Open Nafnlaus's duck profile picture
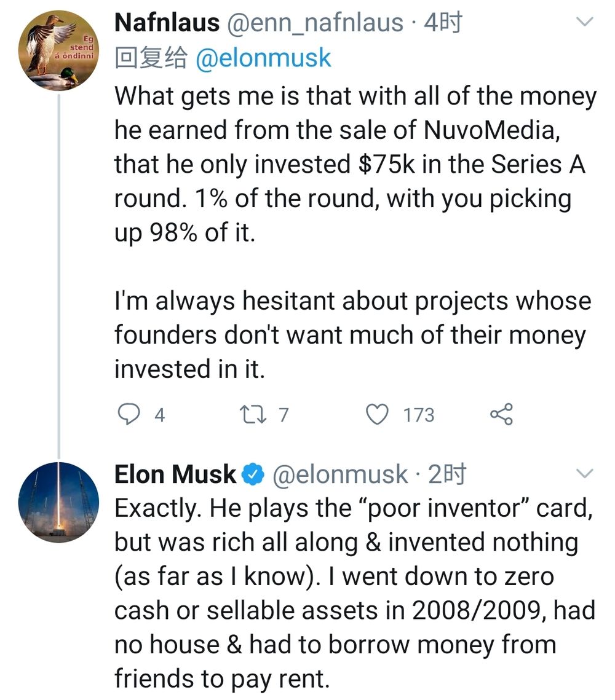 pyautogui.click(x=58, y=50)
